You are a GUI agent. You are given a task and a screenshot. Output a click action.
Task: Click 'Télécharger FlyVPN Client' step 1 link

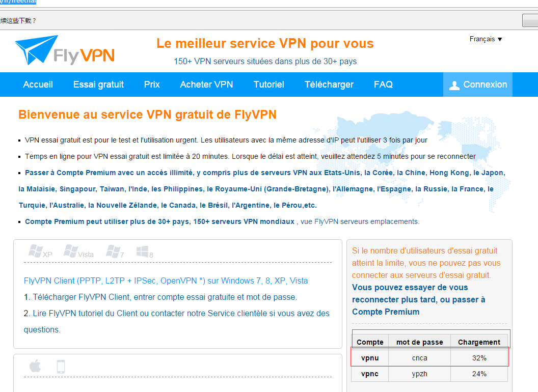click(165, 297)
